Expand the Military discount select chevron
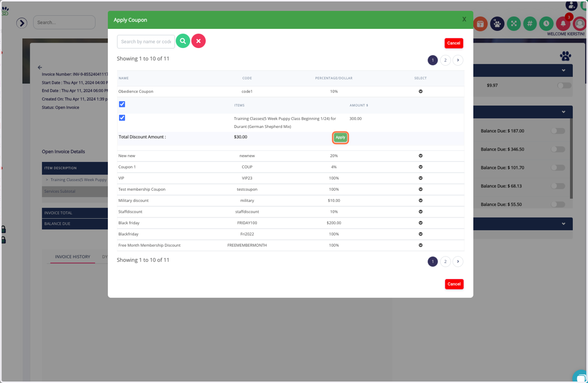Screen dimensions: 588x383 [x=420, y=201]
